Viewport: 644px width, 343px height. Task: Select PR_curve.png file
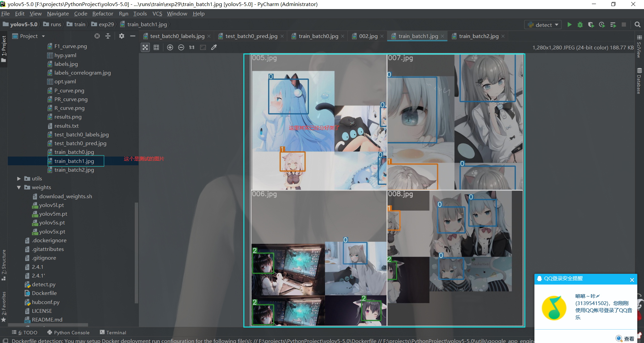coord(71,99)
